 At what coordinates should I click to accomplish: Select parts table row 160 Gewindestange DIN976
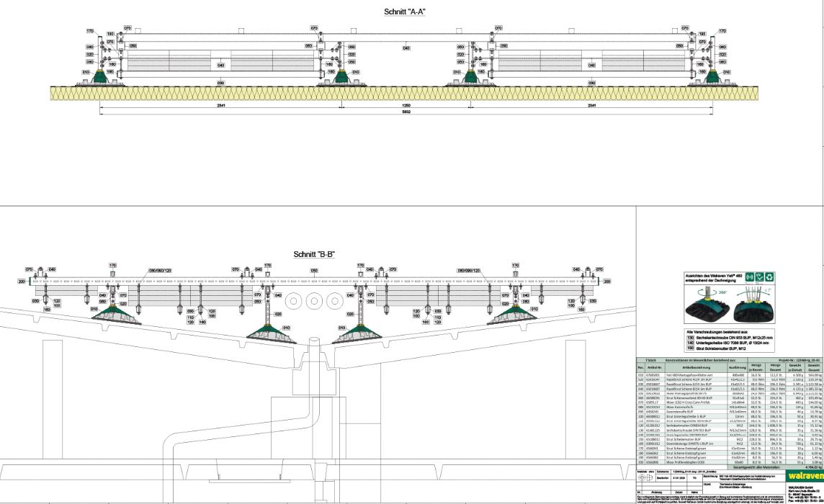[x=730, y=444]
